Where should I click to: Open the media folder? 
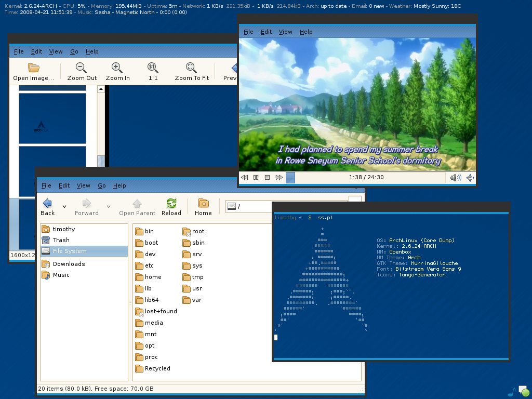[149, 323]
